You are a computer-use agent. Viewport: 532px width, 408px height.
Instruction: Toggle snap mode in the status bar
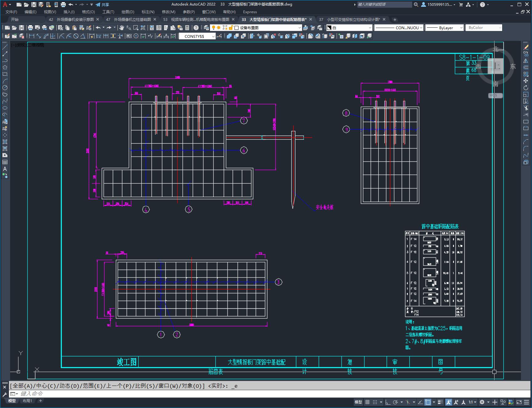pos(375,402)
